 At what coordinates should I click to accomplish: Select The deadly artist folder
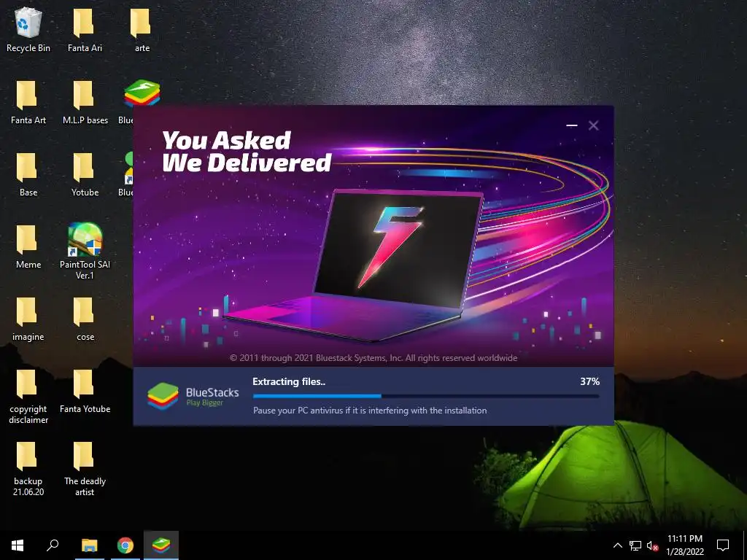(x=85, y=470)
